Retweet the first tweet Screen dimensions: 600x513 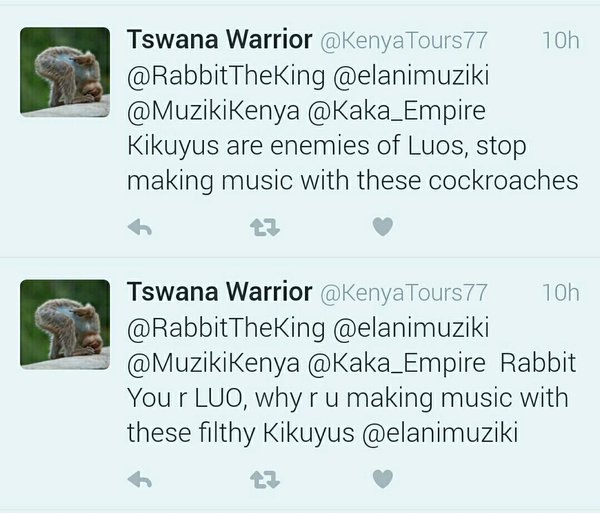click(x=261, y=228)
